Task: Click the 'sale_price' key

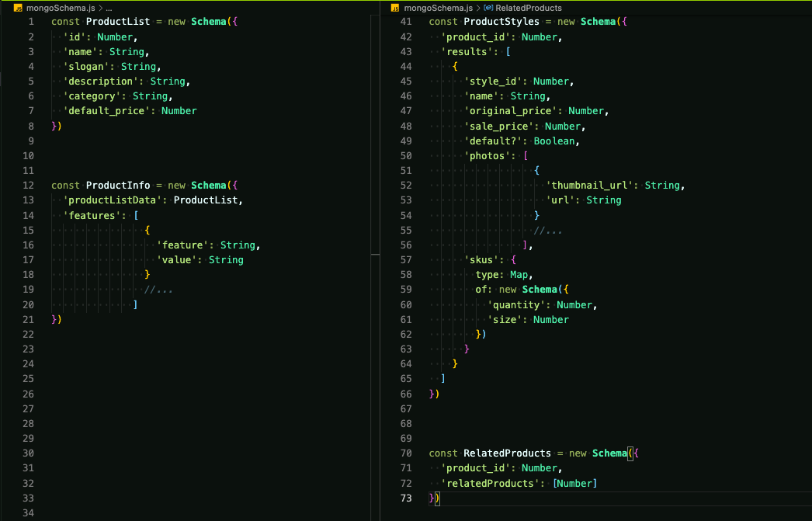Action: [x=498, y=127]
